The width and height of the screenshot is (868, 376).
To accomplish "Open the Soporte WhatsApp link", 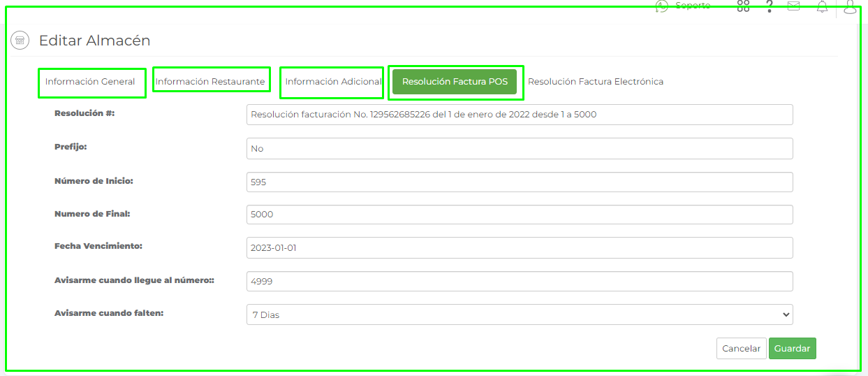I will pyautogui.click(x=682, y=6).
